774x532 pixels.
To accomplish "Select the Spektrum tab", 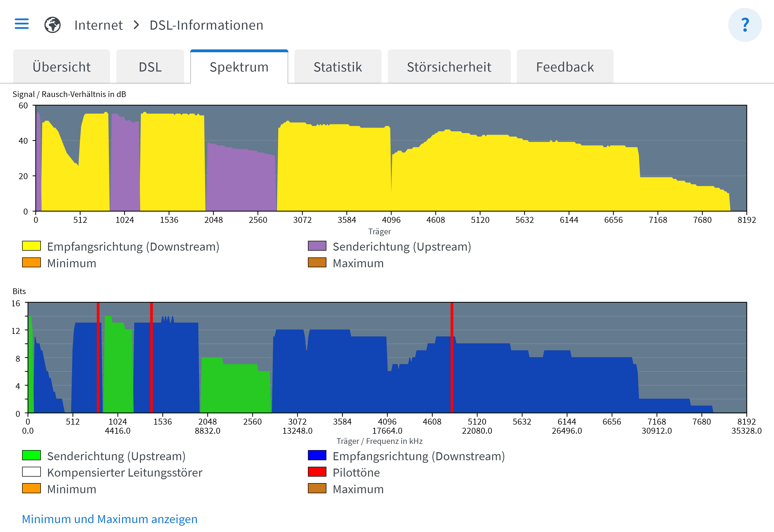I will [x=239, y=67].
